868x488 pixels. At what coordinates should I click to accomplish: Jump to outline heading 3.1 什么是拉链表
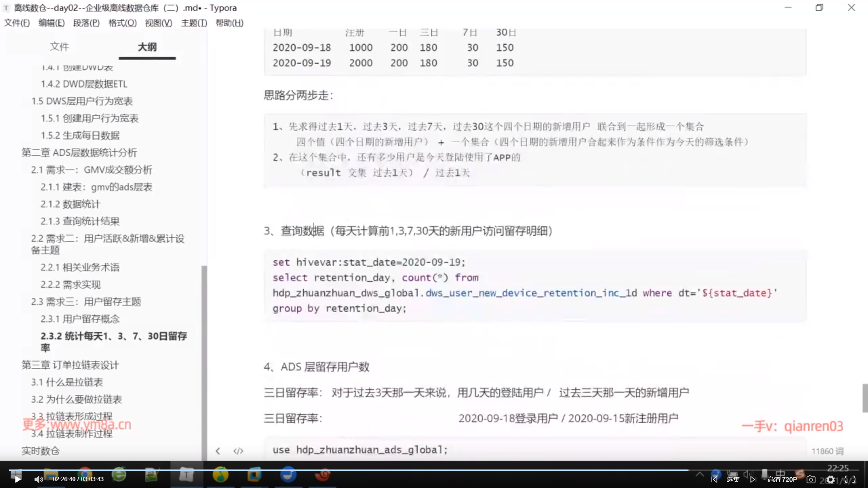67,382
